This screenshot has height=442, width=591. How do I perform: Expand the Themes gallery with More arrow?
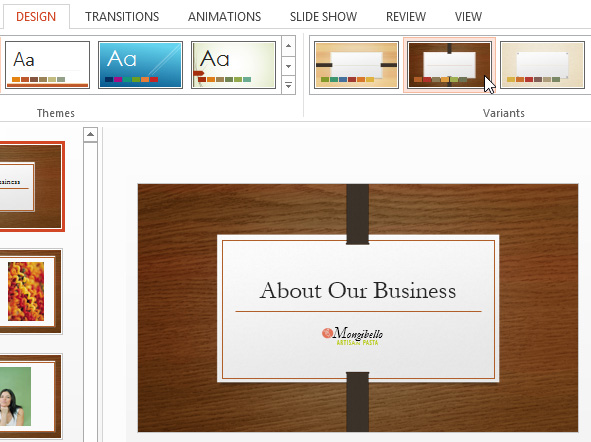click(x=288, y=85)
